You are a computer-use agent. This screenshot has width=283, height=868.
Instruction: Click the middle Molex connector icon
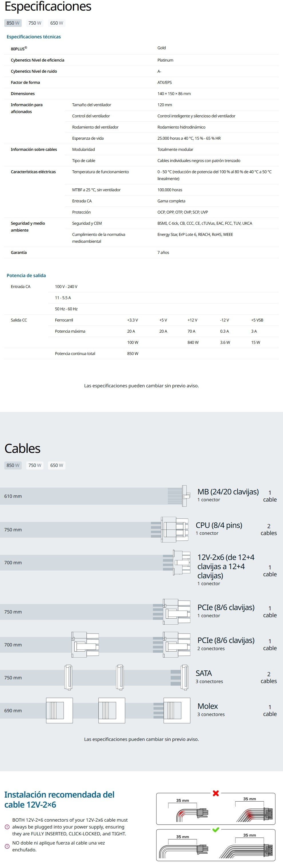click(112, 710)
